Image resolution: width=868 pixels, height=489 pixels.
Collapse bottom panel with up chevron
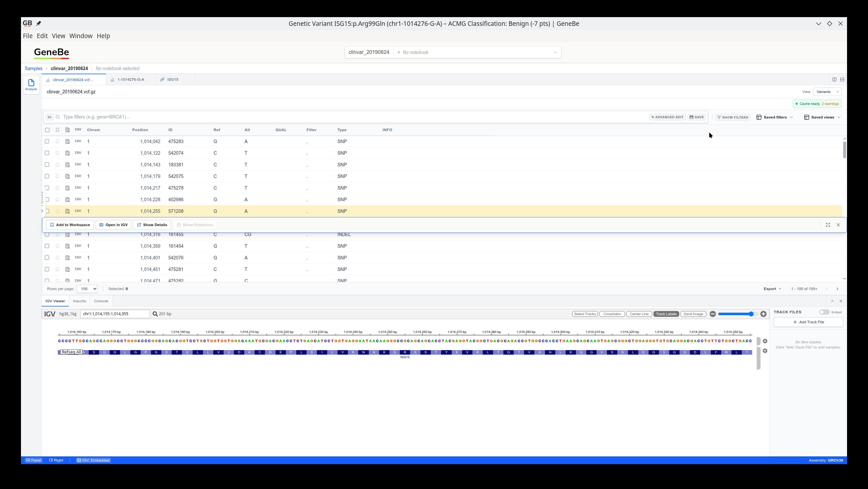(832, 301)
